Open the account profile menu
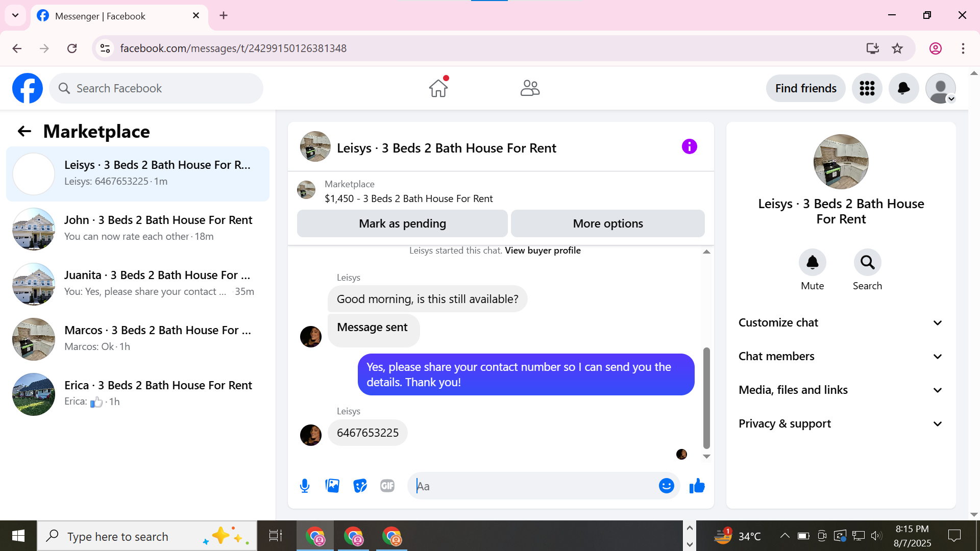The image size is (980, 551). click(941, 88)
